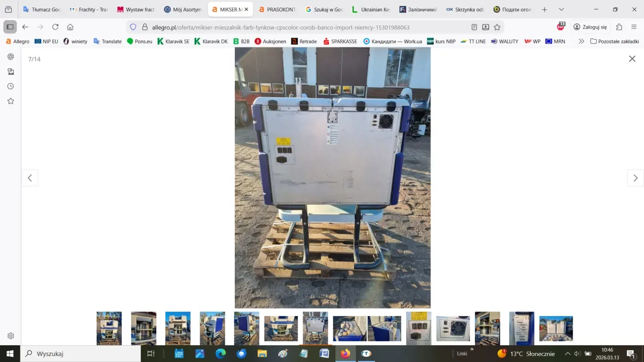This screenshot has width=644, height=362.
Task: Reload the current Allegro page
Action: (55, 27)
